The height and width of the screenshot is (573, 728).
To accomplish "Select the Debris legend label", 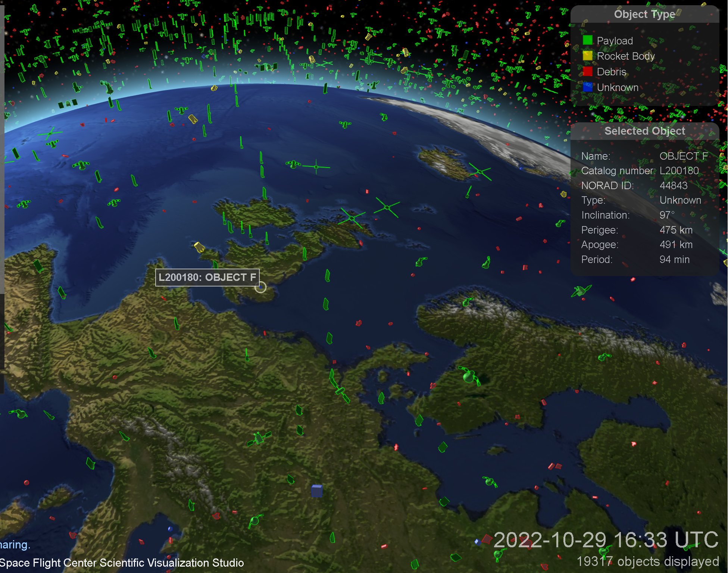I will 612,72.
